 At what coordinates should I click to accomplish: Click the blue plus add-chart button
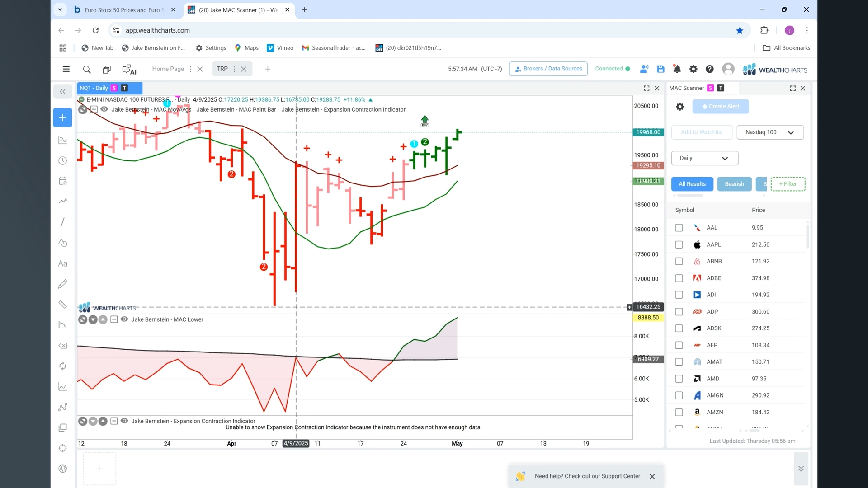pyautogui.click(x=62, y=117)
